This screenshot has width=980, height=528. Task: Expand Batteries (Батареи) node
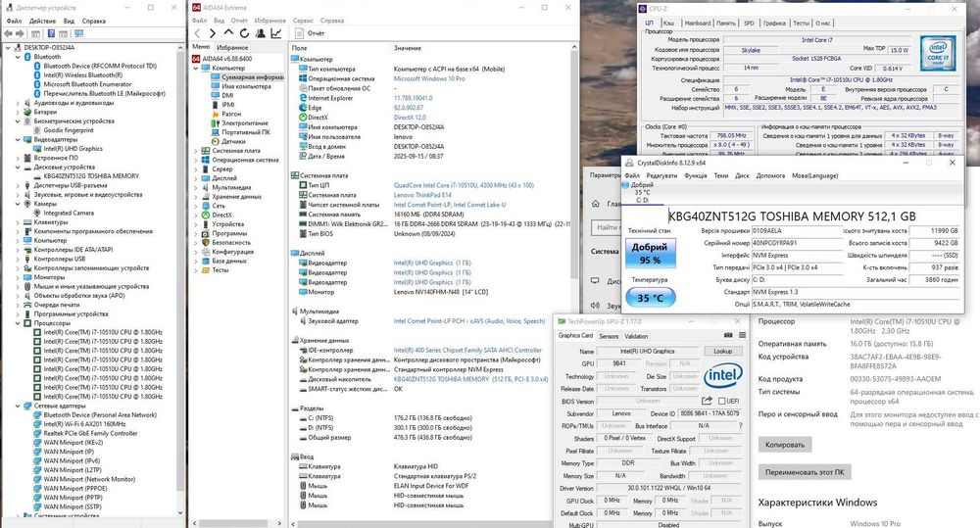pyautogui.click(x=18, y=112)
